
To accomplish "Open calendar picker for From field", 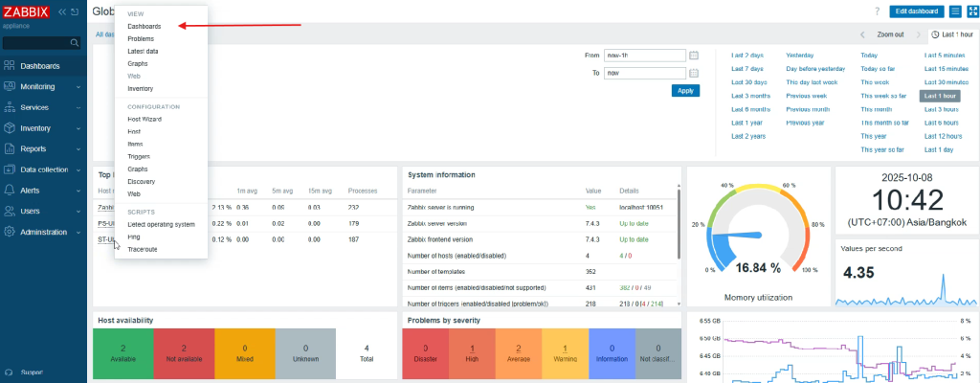I will (694, 56).
